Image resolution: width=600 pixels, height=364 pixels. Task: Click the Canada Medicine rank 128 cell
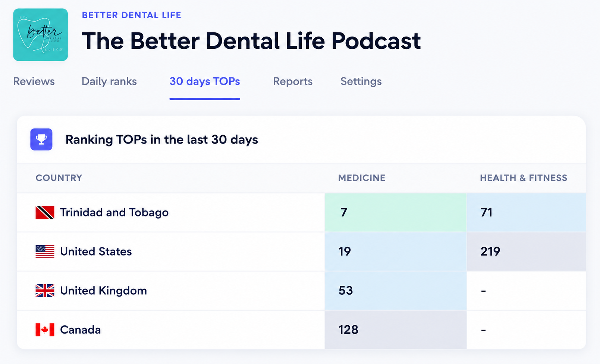[396, 330]
